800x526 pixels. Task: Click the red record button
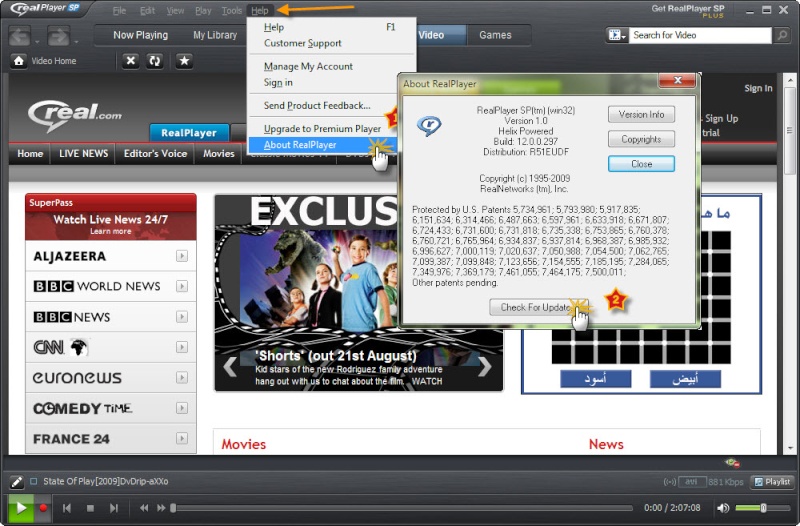(43, 508)
